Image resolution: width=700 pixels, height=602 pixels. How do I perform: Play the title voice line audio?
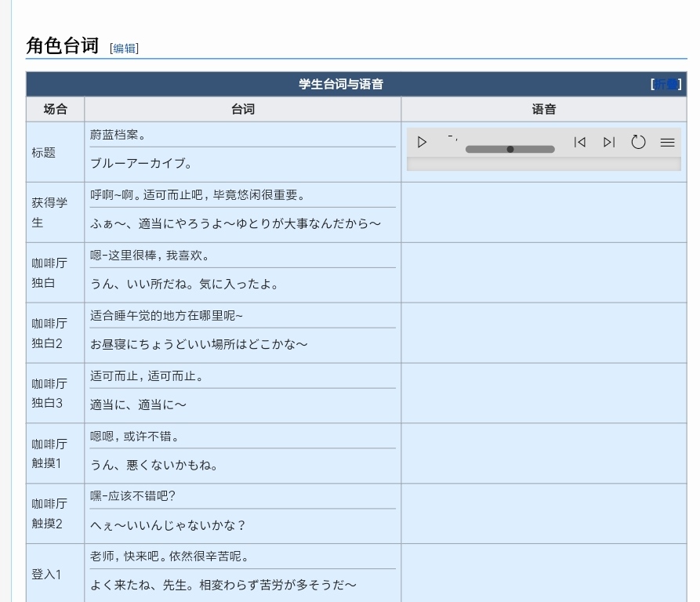422,143
